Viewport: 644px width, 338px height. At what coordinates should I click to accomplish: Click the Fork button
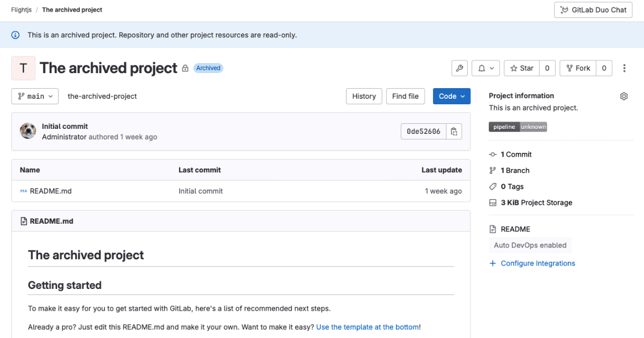click(x=578, y=68)
